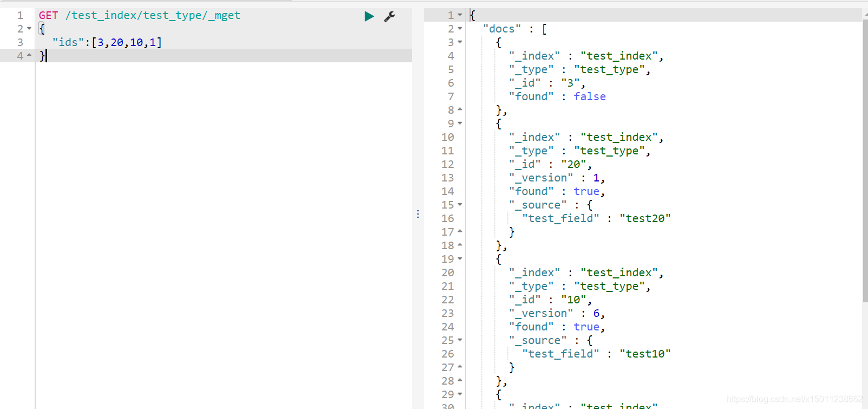Click the false value on line 7
Viewport: 868px width, 409px height.
click(x=590, y=96)
